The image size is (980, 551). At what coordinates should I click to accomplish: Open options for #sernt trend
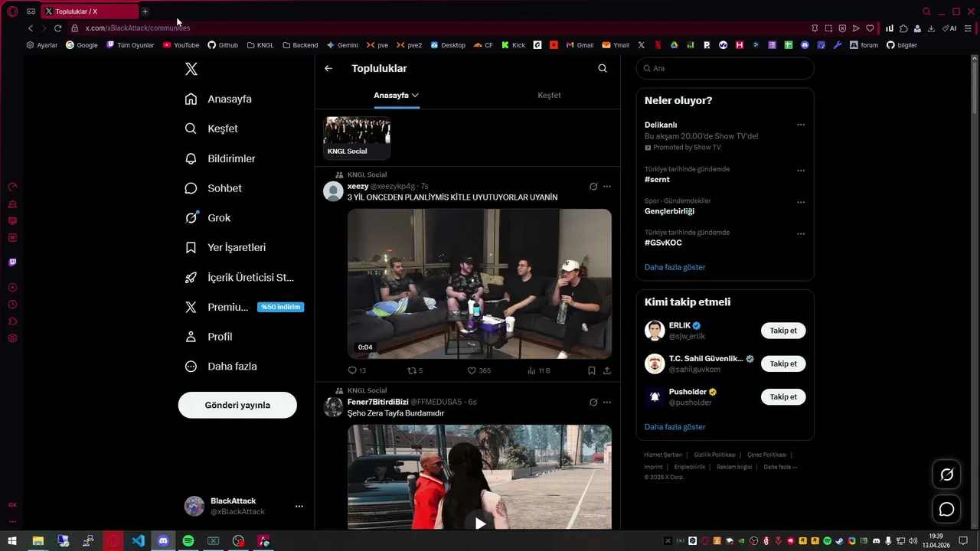coord(801,171)
